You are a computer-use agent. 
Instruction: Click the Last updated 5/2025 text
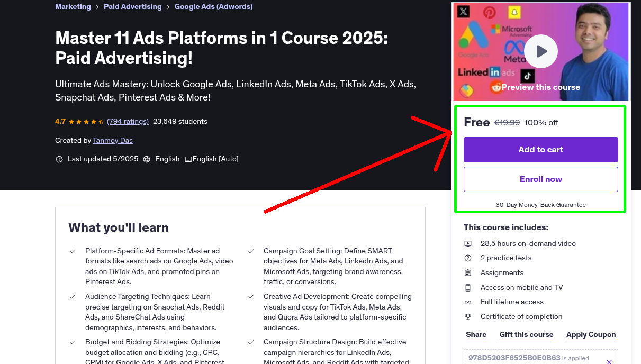[x=103, y=159]
